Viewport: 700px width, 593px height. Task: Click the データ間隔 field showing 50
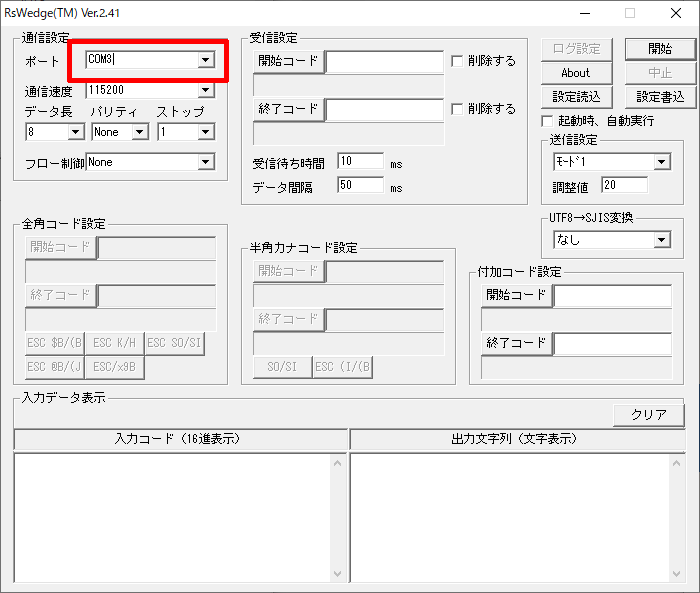361,185
